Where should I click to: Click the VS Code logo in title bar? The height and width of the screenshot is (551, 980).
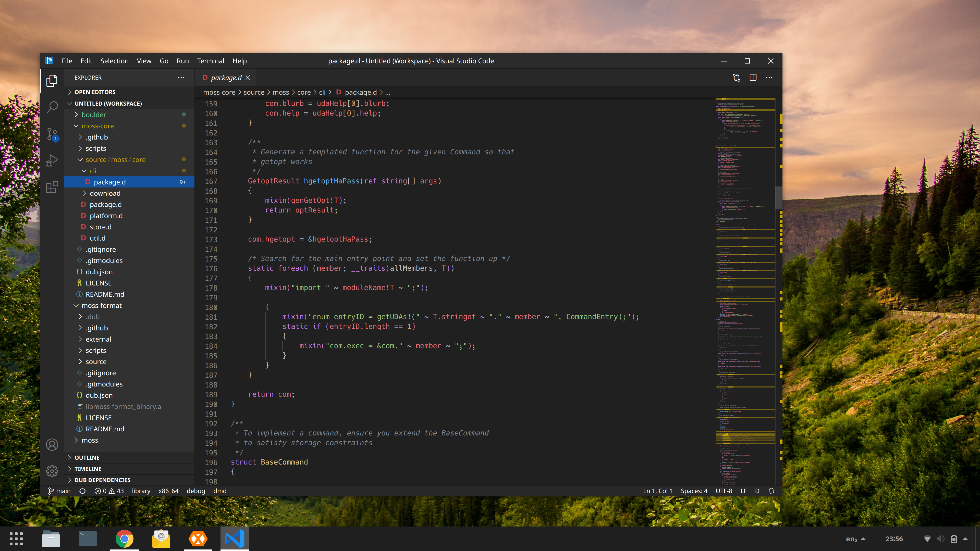point(49,61)
